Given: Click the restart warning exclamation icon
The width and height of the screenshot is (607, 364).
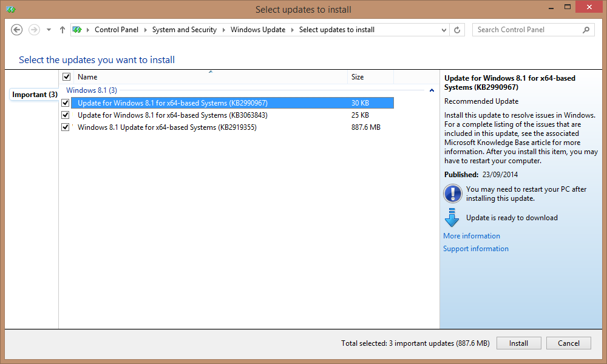Looking at the screenshot, I should [453, 194].
